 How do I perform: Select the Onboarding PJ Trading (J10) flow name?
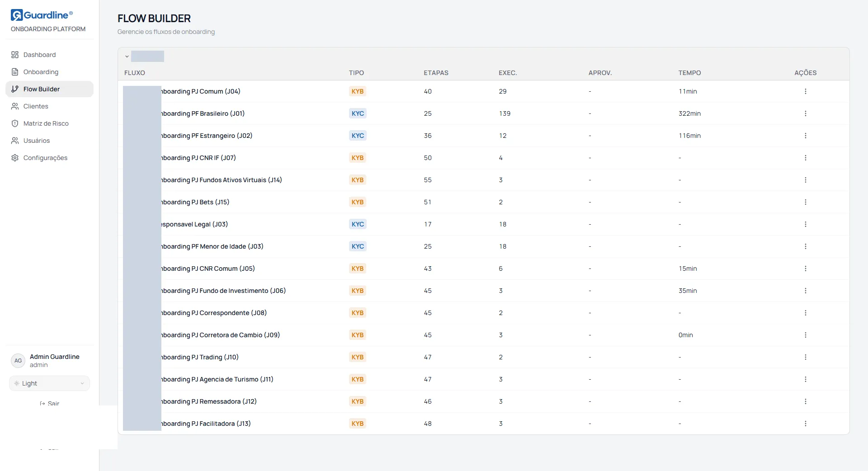tap(200, 357)
